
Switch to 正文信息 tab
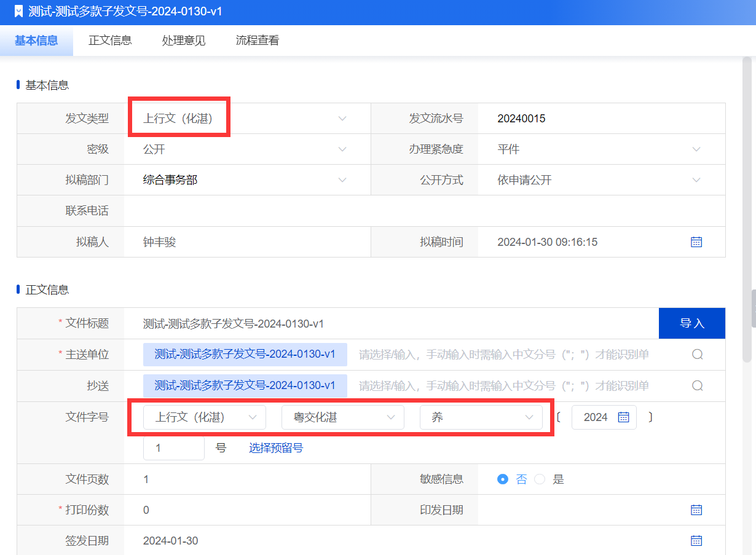110,41
